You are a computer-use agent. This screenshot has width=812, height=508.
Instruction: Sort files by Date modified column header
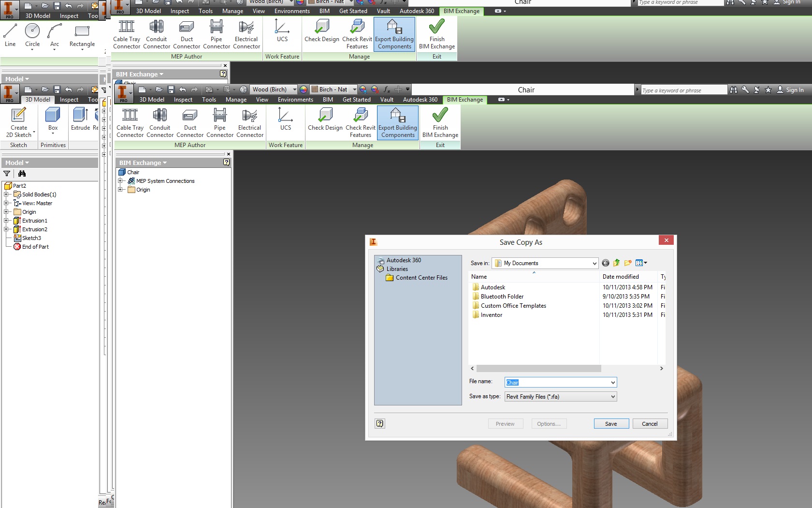pyautogui.click(x=628, y=277)
